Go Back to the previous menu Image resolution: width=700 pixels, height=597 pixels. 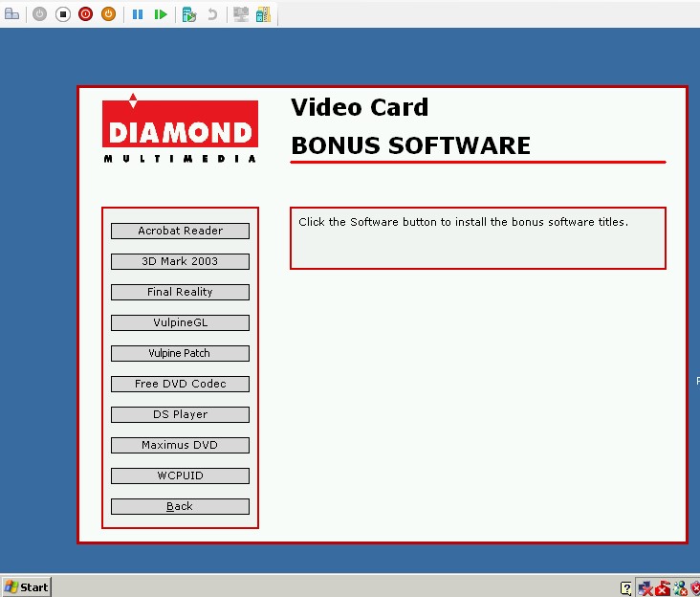(180, 506)
